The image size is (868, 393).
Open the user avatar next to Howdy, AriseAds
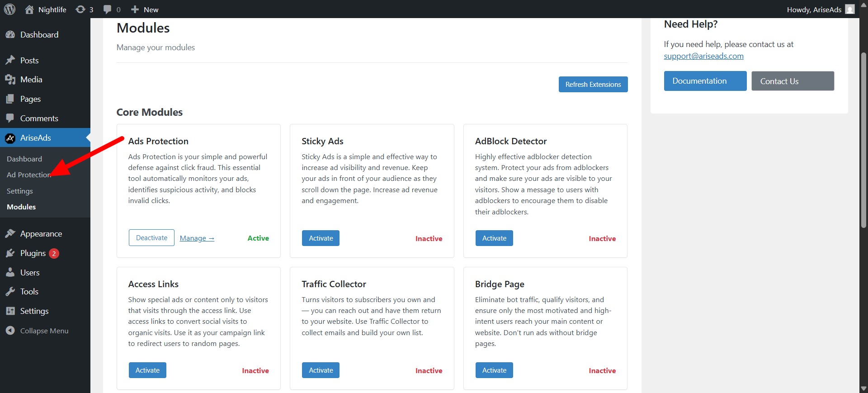(850, 9)
